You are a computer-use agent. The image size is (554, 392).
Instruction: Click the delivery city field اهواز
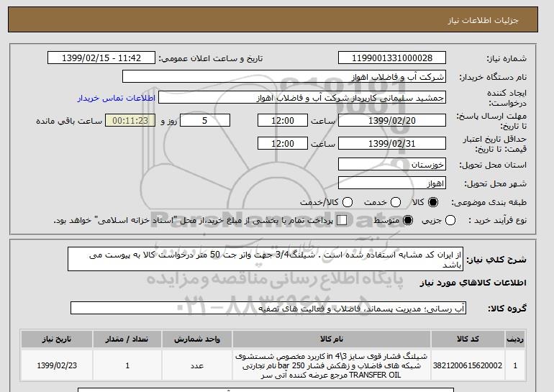[x=392, y=183]
